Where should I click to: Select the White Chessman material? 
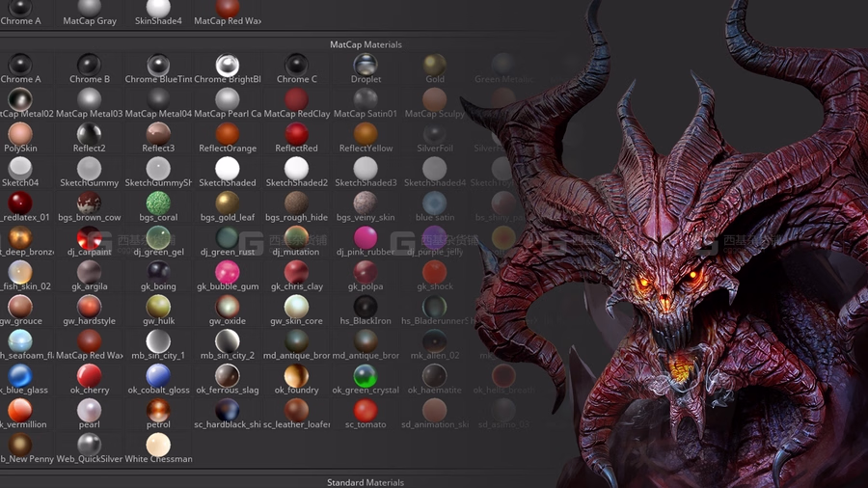point(158,448)
